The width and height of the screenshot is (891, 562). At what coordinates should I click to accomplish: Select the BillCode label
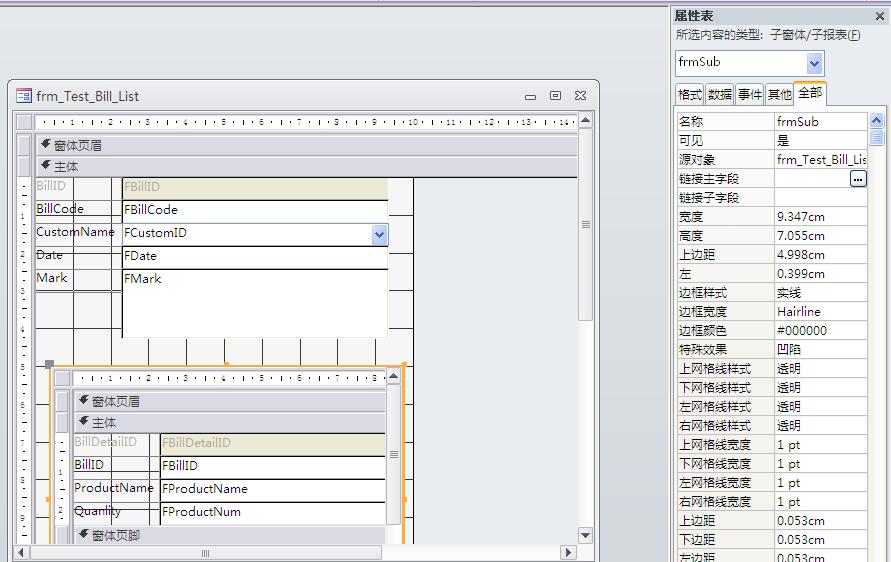(x=60, y=209)
